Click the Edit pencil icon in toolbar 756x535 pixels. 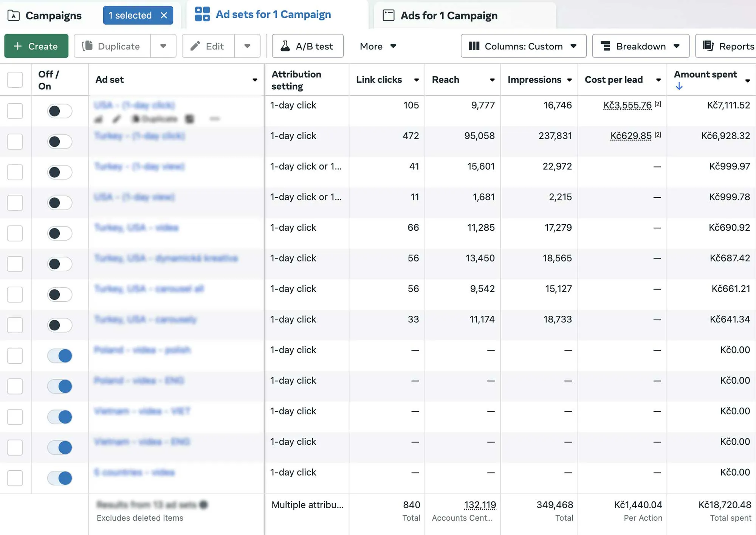coord(195,46)
